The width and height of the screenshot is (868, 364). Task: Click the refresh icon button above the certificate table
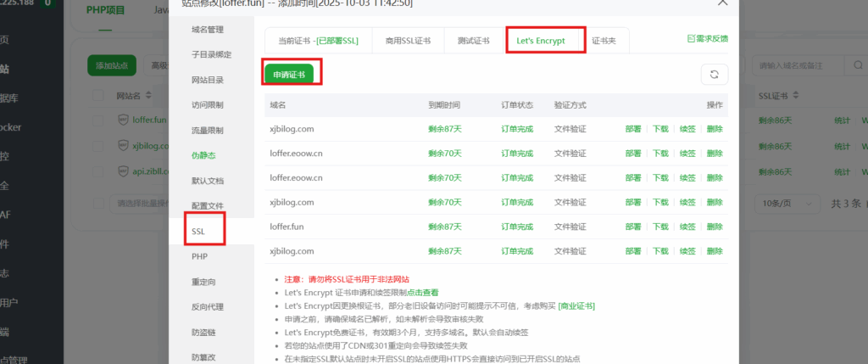tap(714, 74)
